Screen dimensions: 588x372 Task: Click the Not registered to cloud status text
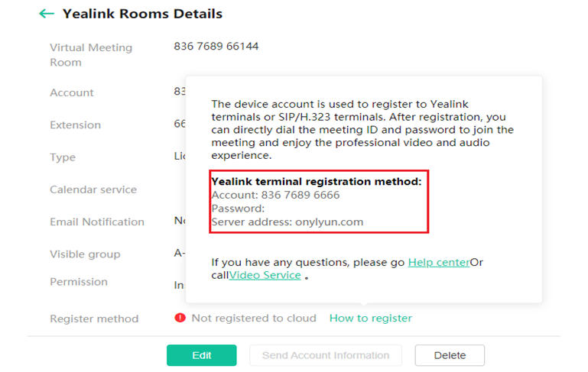pos(253,318)
